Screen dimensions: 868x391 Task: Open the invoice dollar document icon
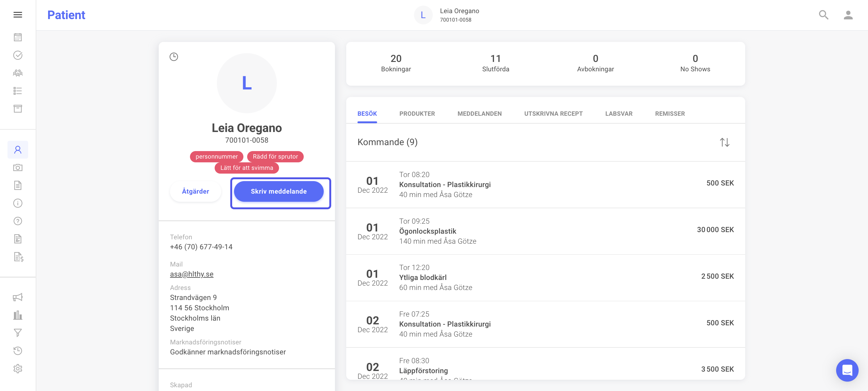18,257
